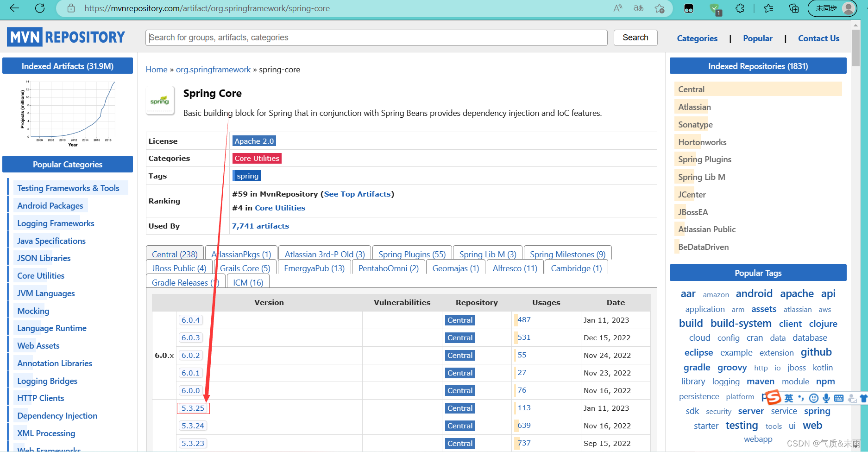This screenshot has width=868, height=452.
Task: Click the black mask extension icon
Action: [689, 8]
